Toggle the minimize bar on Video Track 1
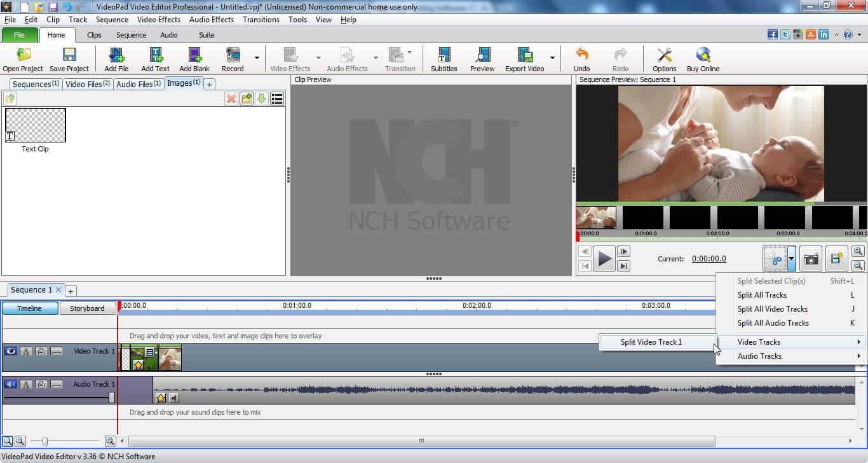 click(x=57, y=351)
